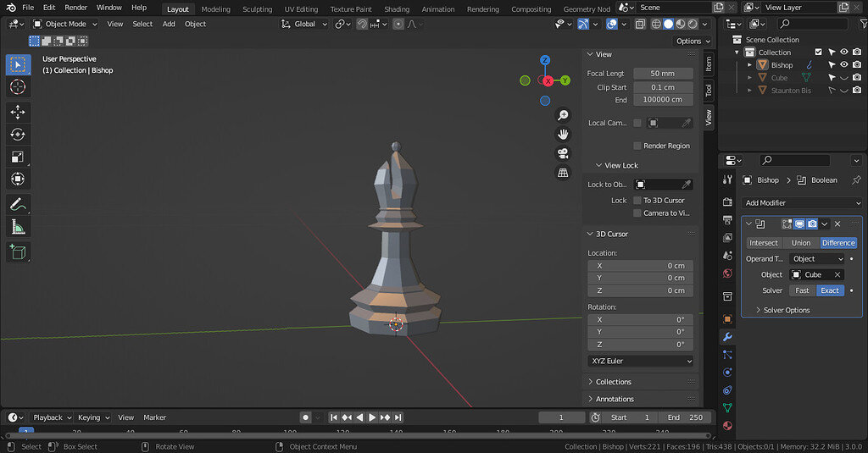This screenshot has height=453, width=868.
Task: Choose the Fast solver button
Action: coord(802,290)
